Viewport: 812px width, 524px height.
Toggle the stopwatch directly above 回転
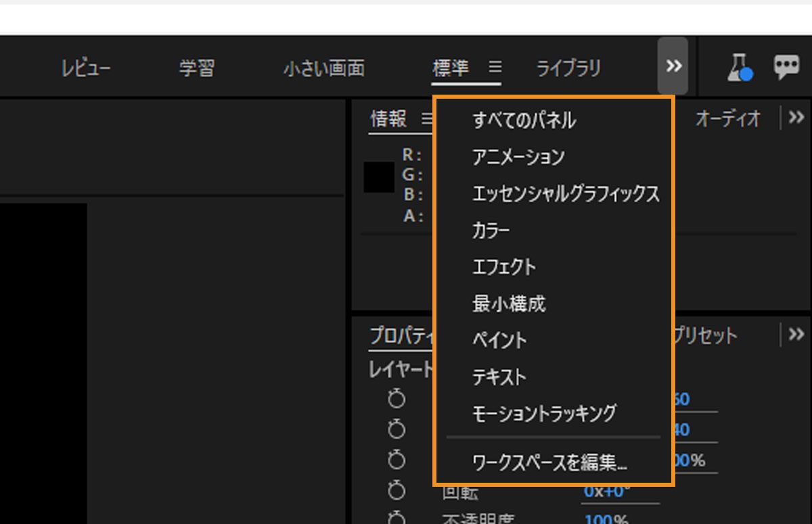397,460
